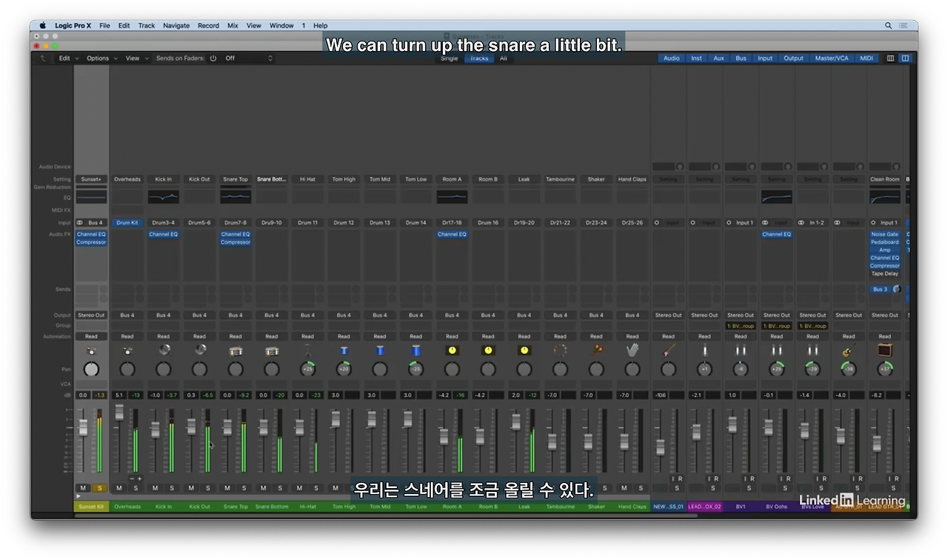Open the mixer Edit dropdown menu
948x560 pixels.
69,58
